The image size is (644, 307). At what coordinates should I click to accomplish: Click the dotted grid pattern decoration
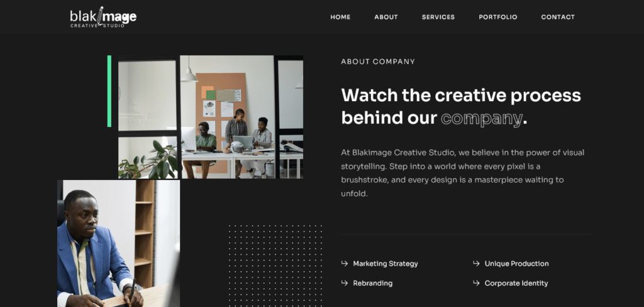tap(275, 266)
